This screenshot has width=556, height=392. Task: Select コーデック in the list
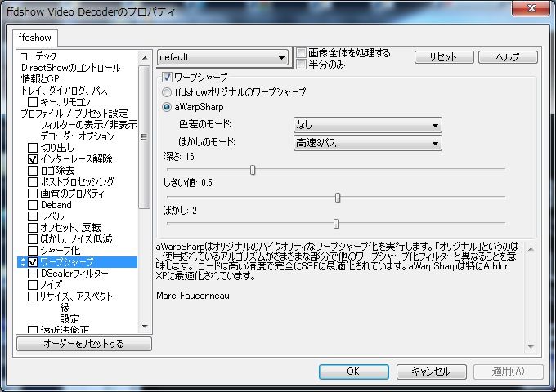point(38,56)
